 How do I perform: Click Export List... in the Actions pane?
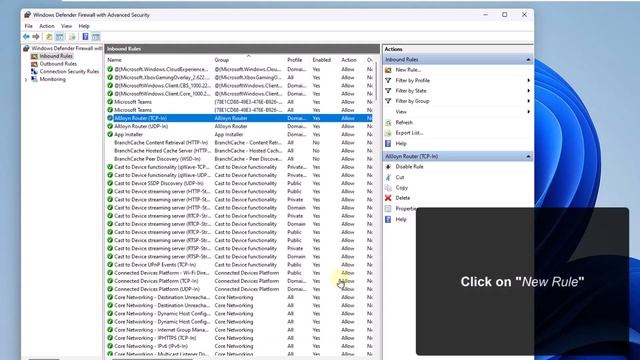click(409, 133)
